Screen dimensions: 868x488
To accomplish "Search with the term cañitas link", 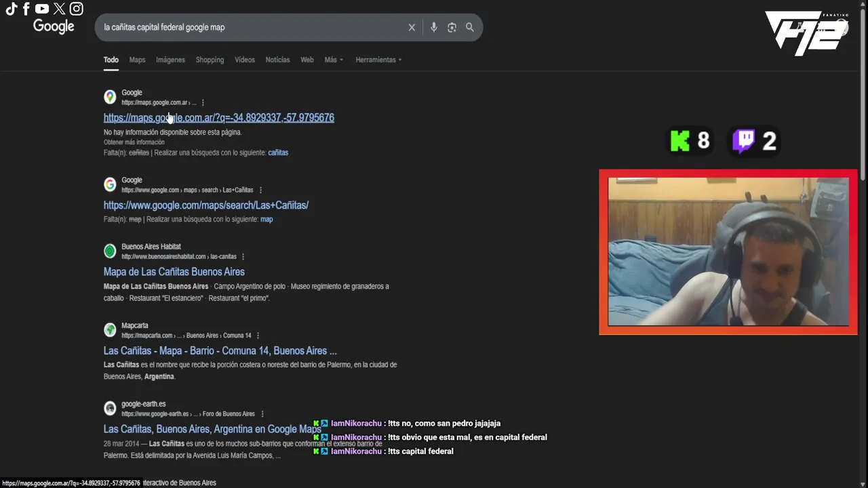I will (x=278, y=152).
